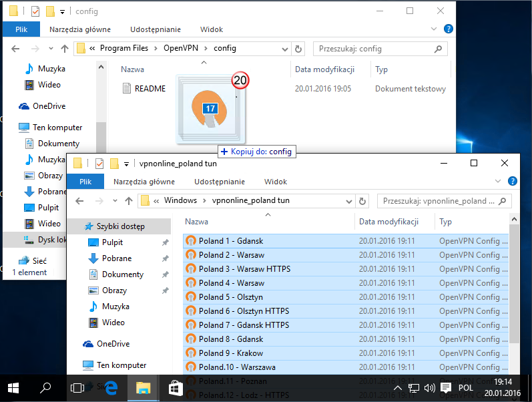Expand address bar history in config window

[284, 49]
